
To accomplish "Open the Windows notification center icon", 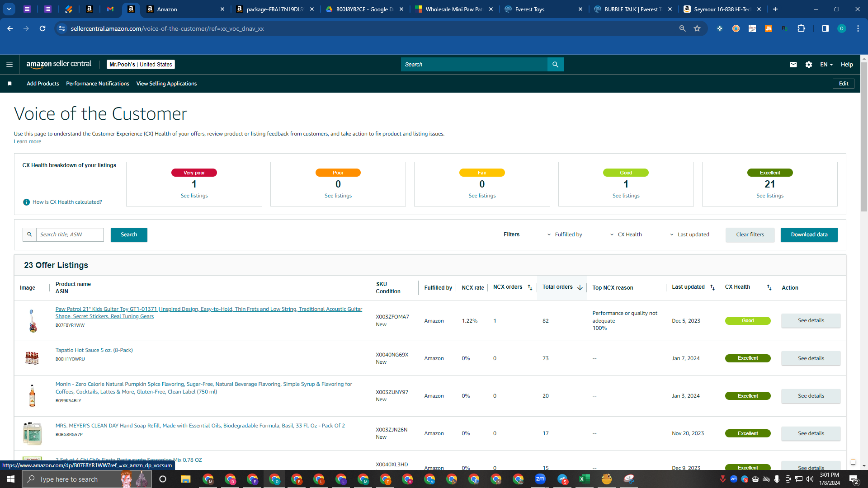I will point(854,479).
